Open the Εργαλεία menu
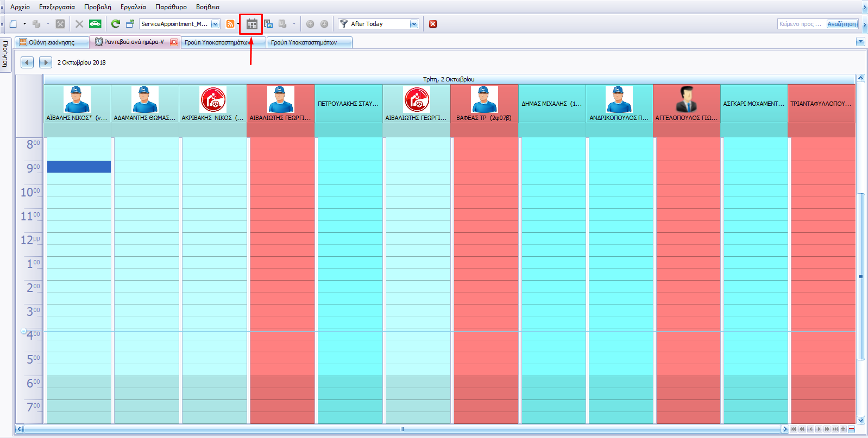Image resolution: width=868 pixels, height=438 pixels. 133,7
